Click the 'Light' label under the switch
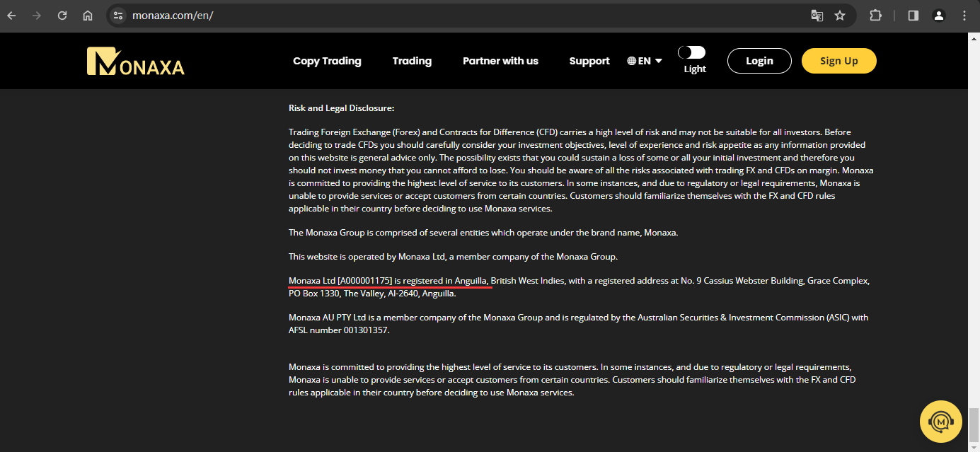 pyautogui.click(x=695, y=69)
